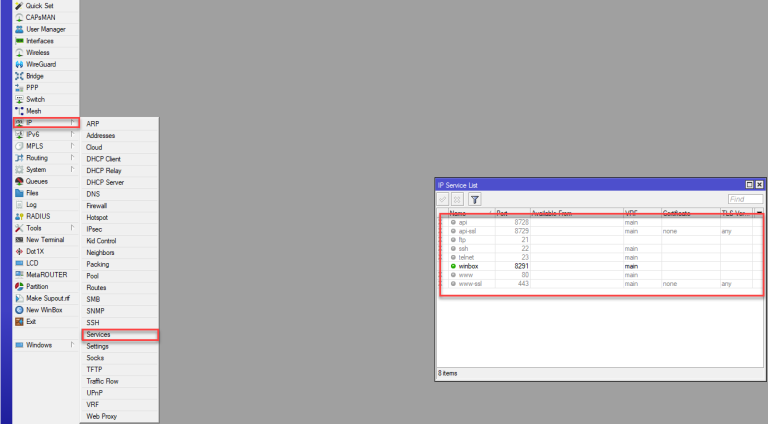Image resolution: width=768 pixels, height=424 pixels.
Task: Click the filter funnel icon in IP Service List
Action: point(475,199)
